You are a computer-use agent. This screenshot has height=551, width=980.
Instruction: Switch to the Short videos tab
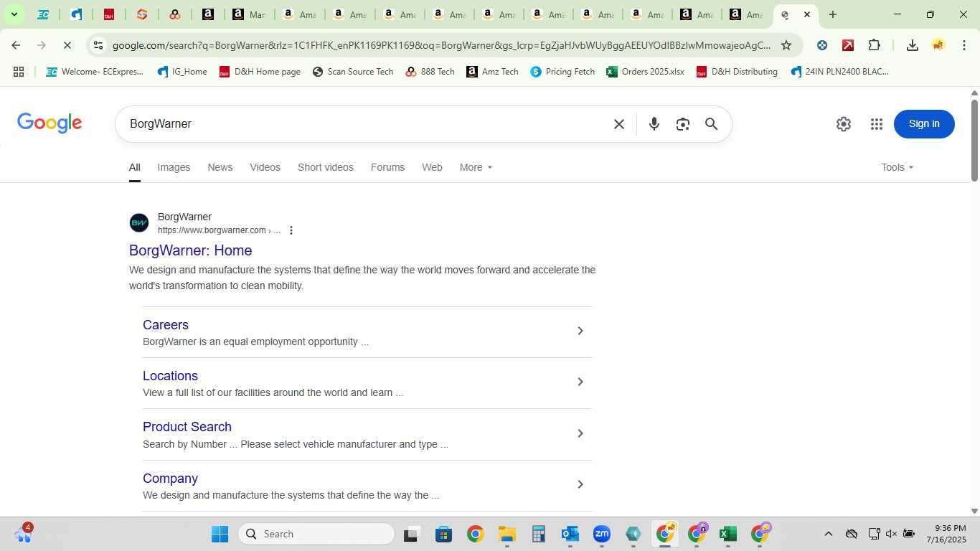pos(326,167)
